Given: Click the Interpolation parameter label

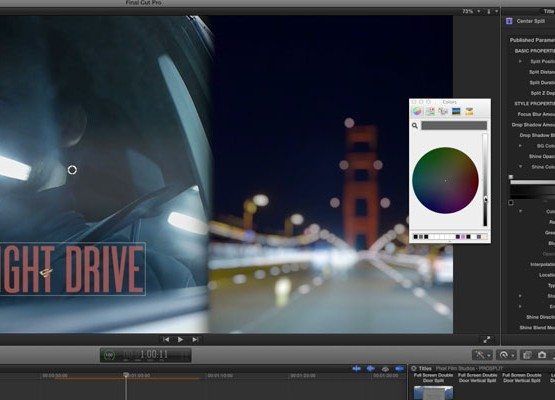Looking at the screenshot, I should 542,264.
